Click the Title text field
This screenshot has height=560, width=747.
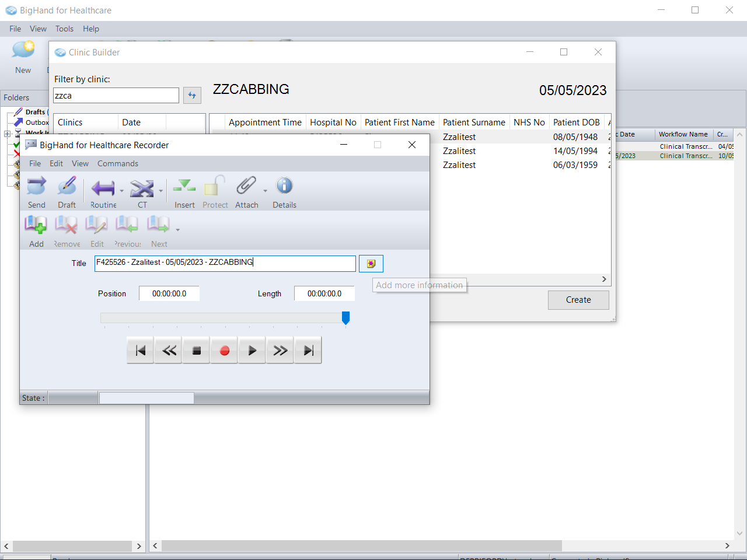(225, 264)
